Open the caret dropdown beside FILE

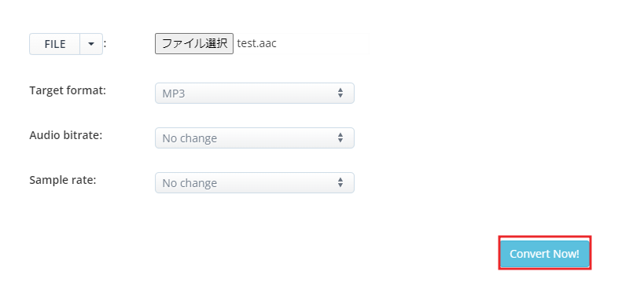click(x=91, y=44)
